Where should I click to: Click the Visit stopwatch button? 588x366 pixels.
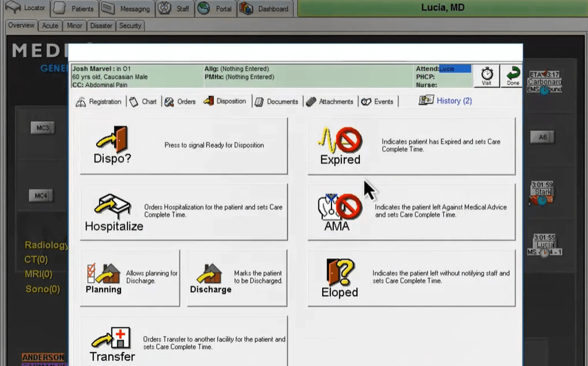486,76
